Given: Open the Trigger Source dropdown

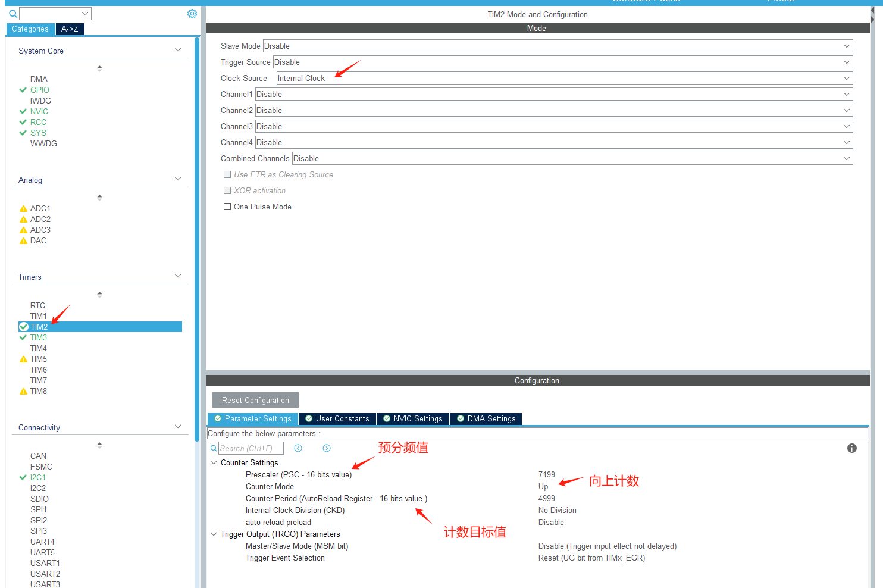Looking at the screenshot, I should tap(563, 62).
